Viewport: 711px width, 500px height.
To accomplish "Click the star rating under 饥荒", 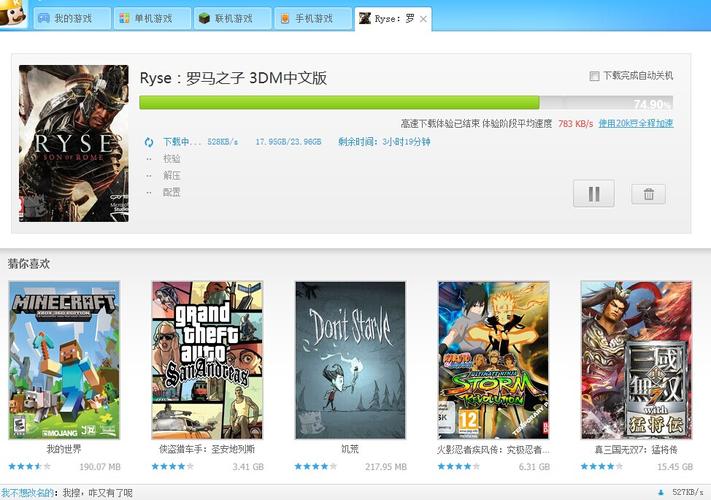I will click(x=316, y=466).
